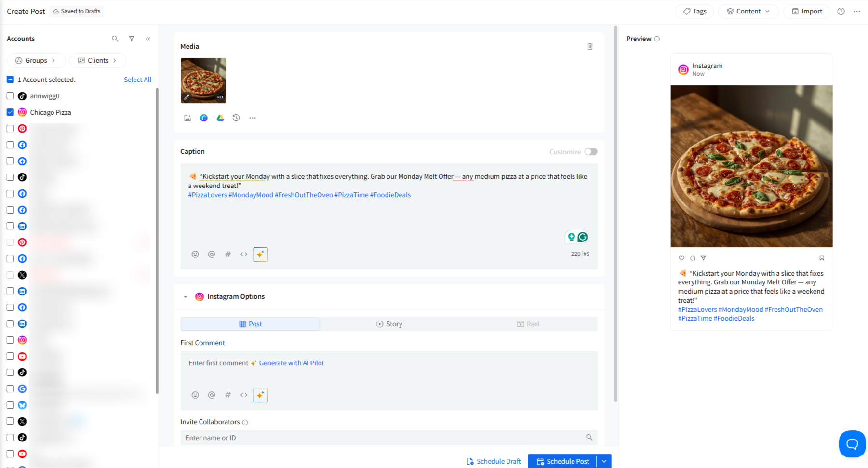Image resolution: width=868 pixels, height=468 pixels.
Task: Click the #PizzaLovers hashtag in caption
Action: [x=207, y=195]
